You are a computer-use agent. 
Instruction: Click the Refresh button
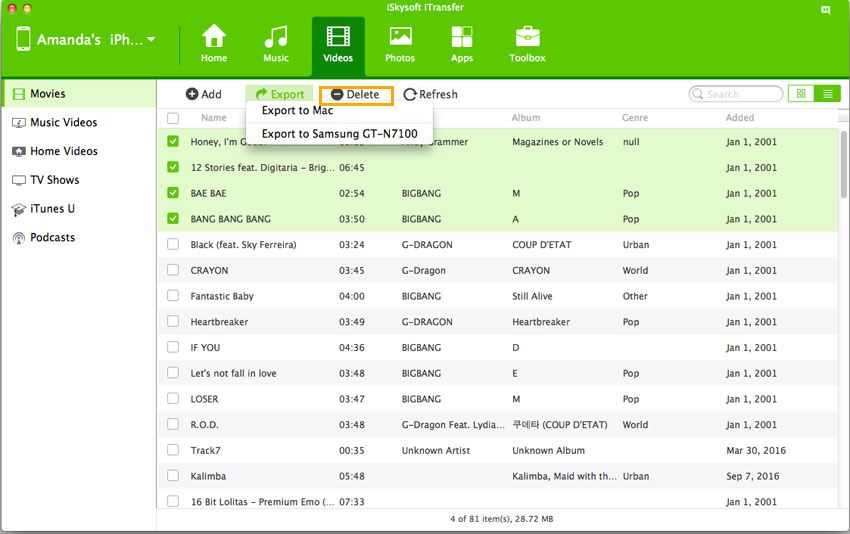coord(430,94)
